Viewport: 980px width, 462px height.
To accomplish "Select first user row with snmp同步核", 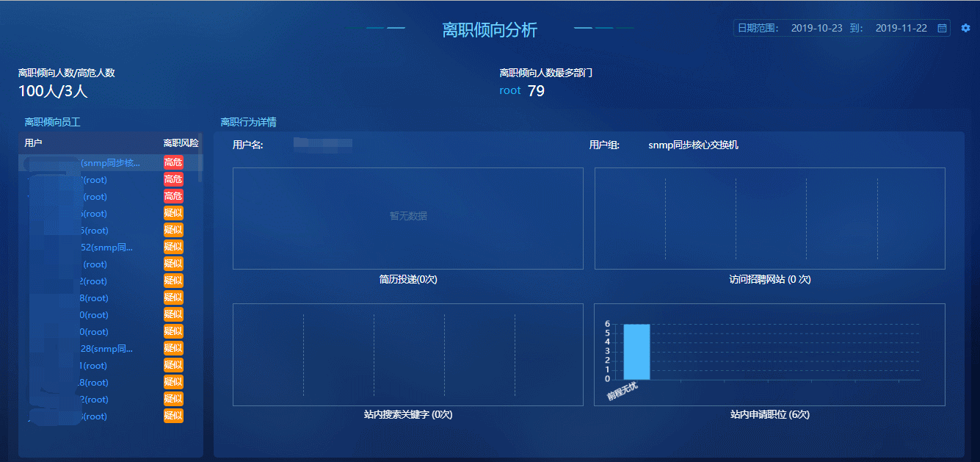I will click(110, 162).
